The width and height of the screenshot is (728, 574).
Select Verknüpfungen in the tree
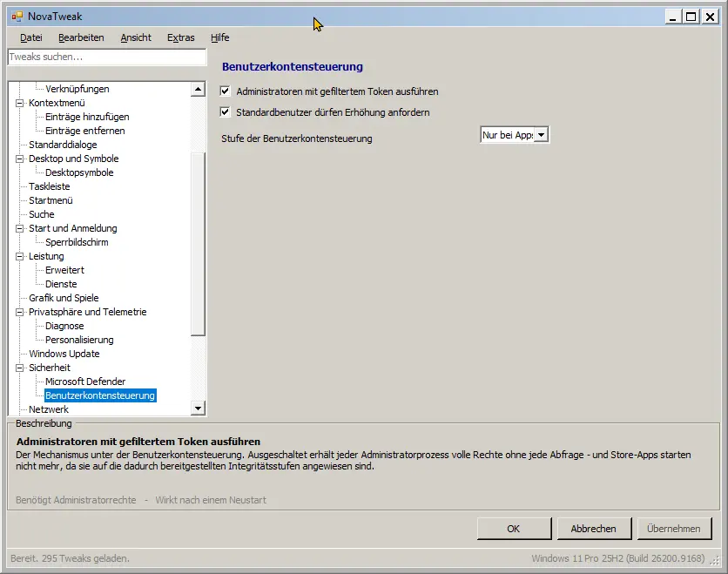[78, 89]
